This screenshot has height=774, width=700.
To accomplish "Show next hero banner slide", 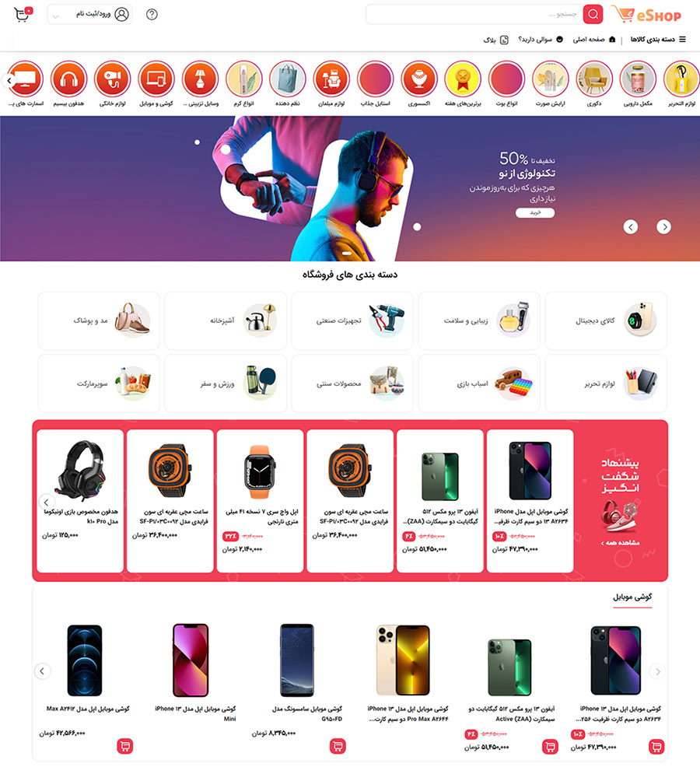I will pyautogui.click(x=663, y=227).
